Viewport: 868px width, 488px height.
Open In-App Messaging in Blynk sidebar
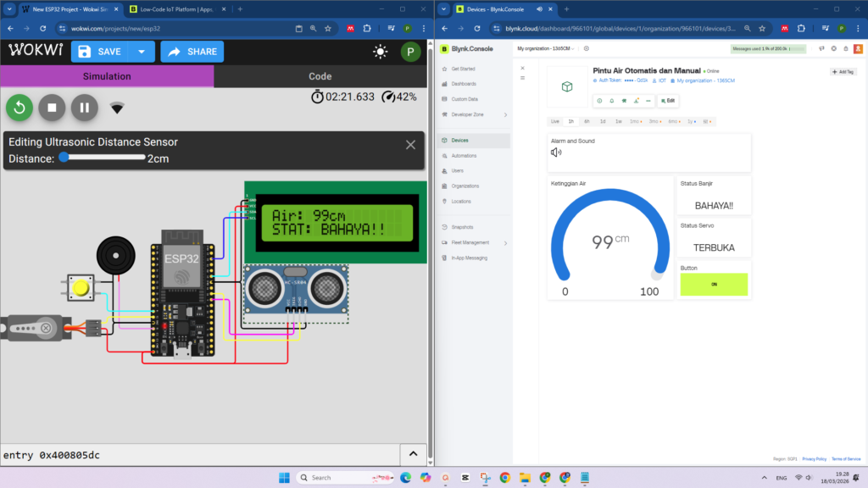pos(469,258)
